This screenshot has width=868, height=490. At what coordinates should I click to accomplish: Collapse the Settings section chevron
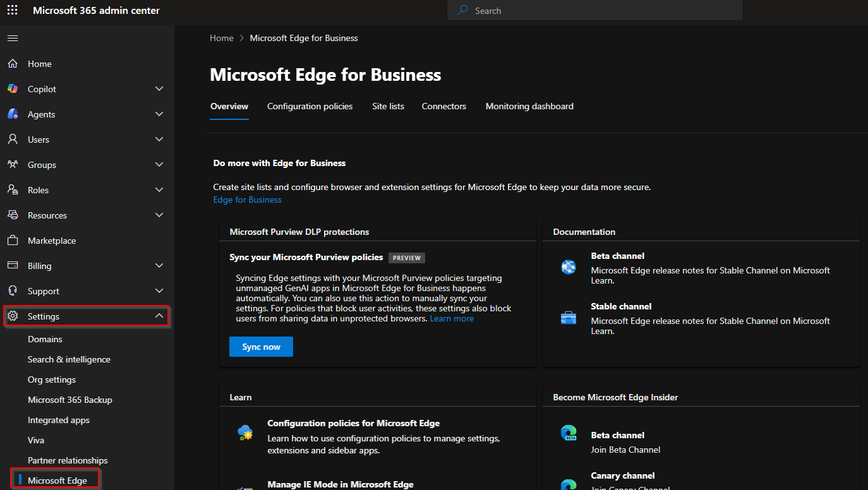[159, 316]
